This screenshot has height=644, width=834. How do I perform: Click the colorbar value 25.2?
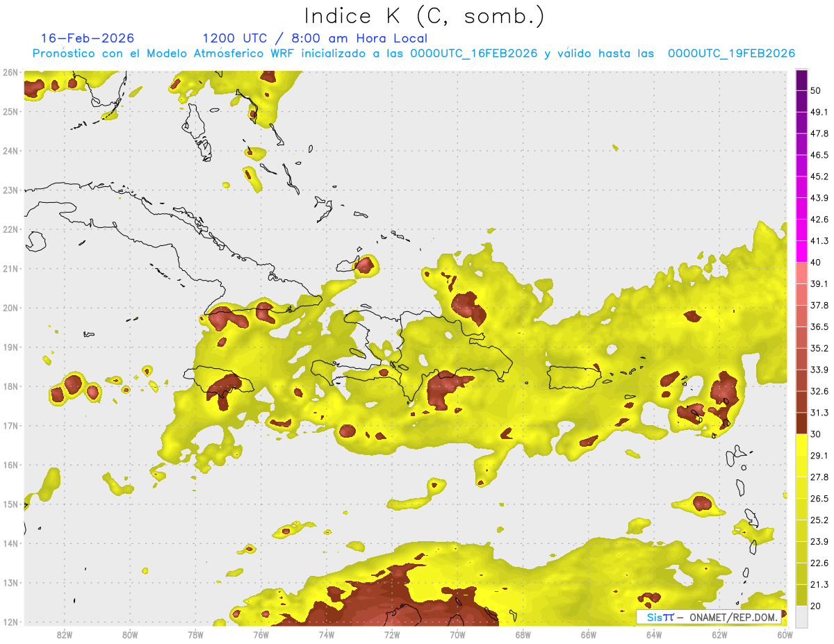819,520
